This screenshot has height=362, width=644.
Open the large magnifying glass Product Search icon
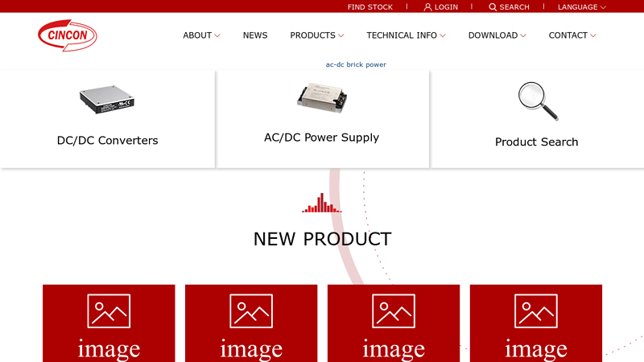pyautogui.click(x=538, y=101)
